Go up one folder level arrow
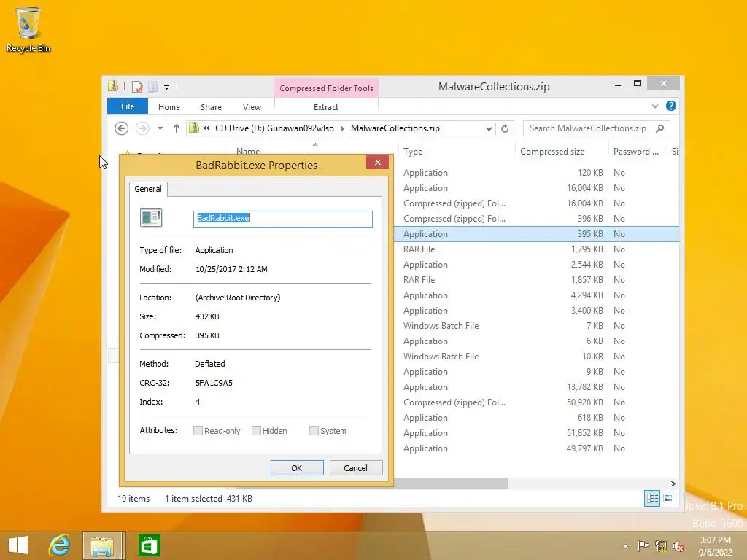Image resolution: width=747 pixels, height=560 pixels. point(177,128)
